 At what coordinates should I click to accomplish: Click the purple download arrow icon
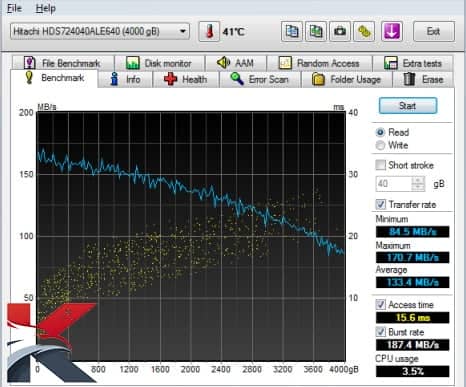coord(392,32)
